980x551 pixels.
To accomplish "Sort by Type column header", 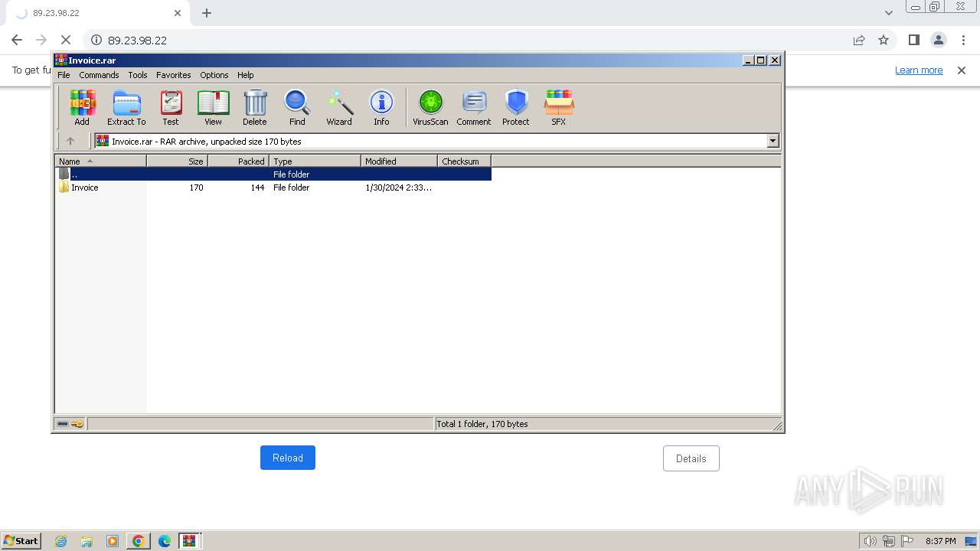I will (315, 161).
